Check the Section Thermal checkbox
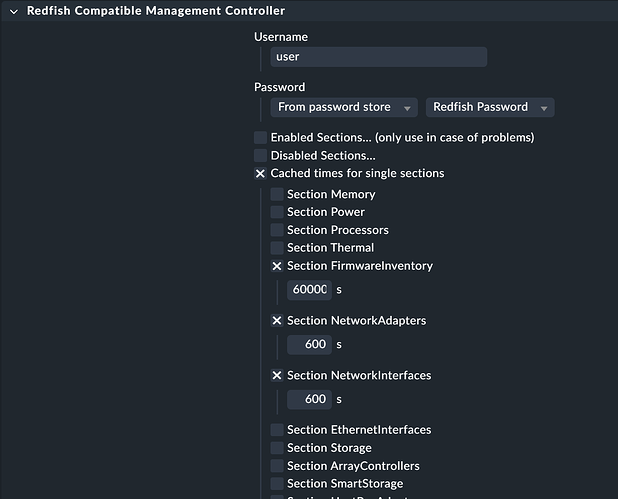Viewport: 618px width, 499px height. (277, 248)
